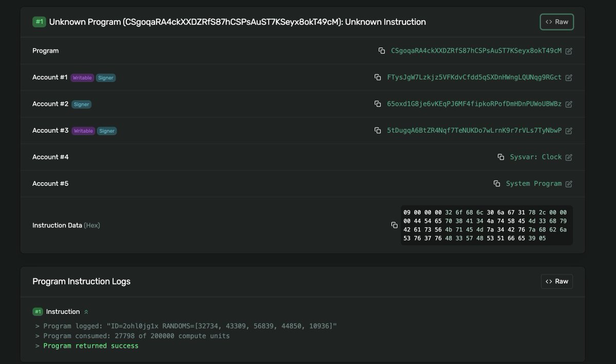616x364 pixels.
Task: Click the 'Unknown Program' instruction title
Action: pyautogui.click(x=238, y=22)
